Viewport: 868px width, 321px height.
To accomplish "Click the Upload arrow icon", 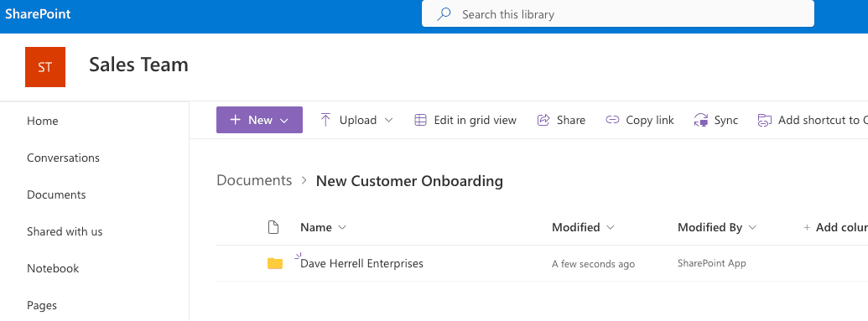I will 325,120.
